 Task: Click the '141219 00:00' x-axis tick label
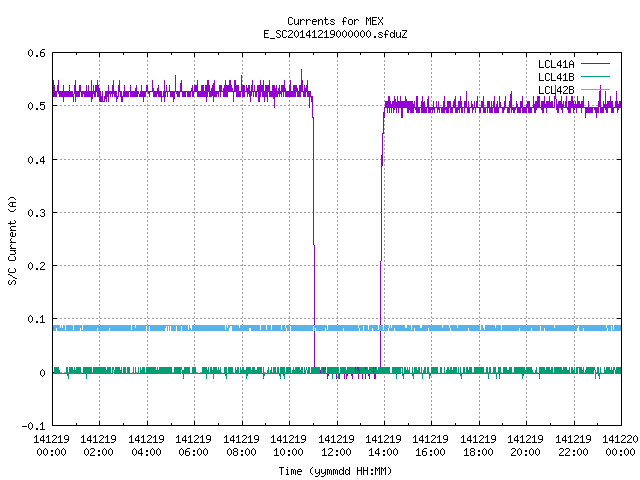[51, 445]
